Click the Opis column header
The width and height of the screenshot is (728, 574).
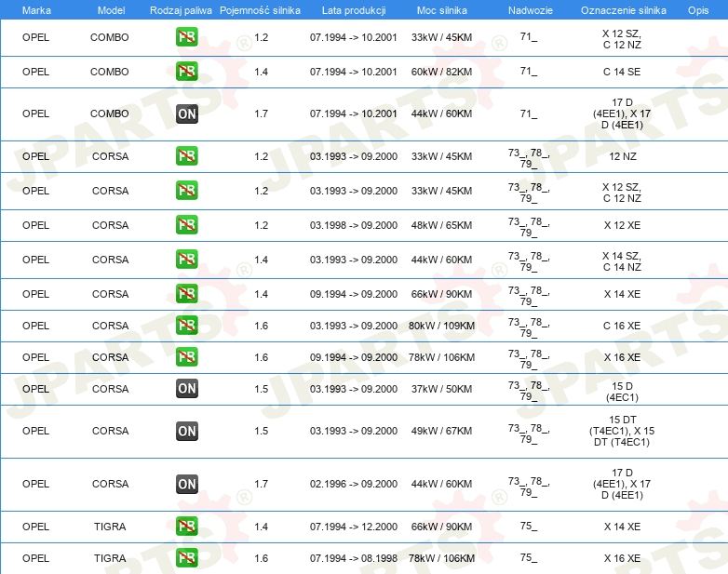click(698, 10)
